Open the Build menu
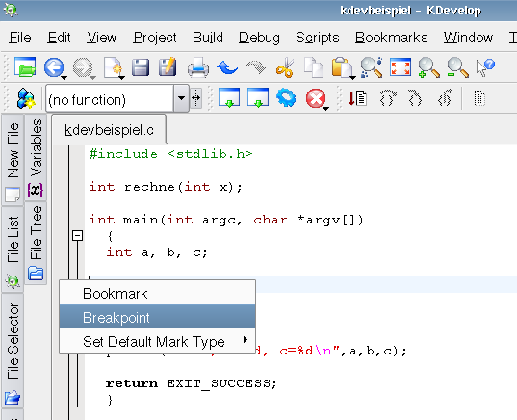517x420 pixels. pyautogui.click(x=208, y=38)
